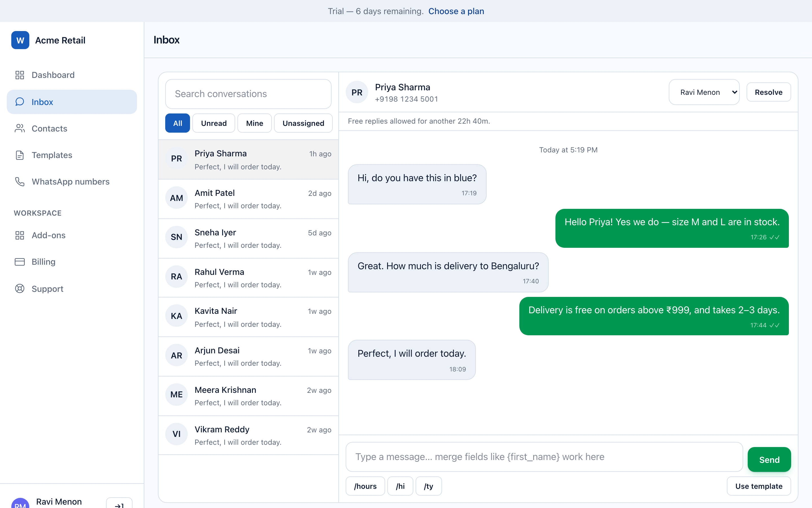Click the WhatsApp numbers phone icon
The height and width of the screenshot is (508, 812).
tap(20, 181)
